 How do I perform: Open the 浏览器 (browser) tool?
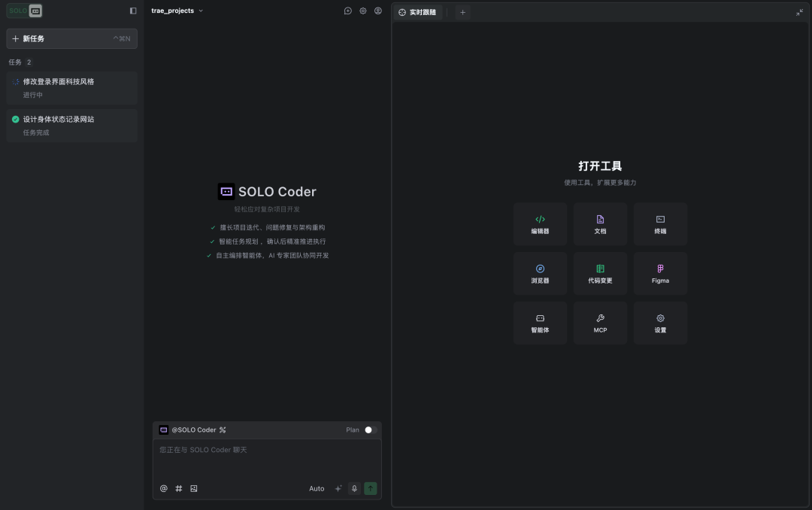click(540, 273)
